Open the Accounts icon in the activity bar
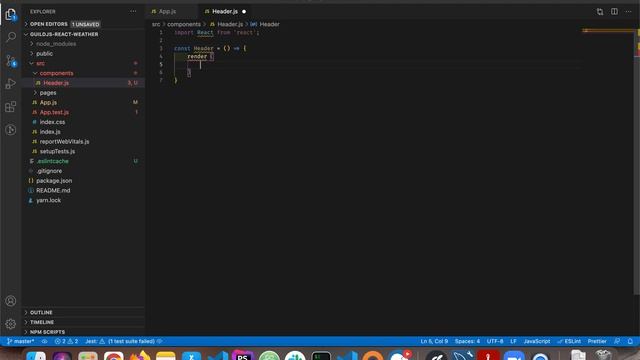This screenshot has width=640, height=360. 11,301
